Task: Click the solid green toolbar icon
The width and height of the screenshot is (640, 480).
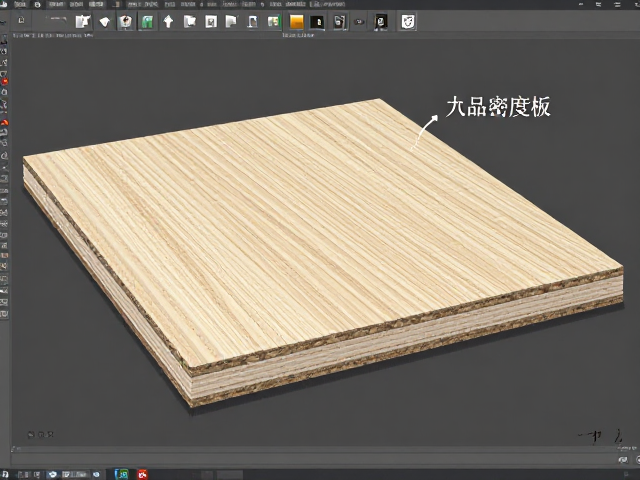Action: pyautogui.click(x=147, y=21)
